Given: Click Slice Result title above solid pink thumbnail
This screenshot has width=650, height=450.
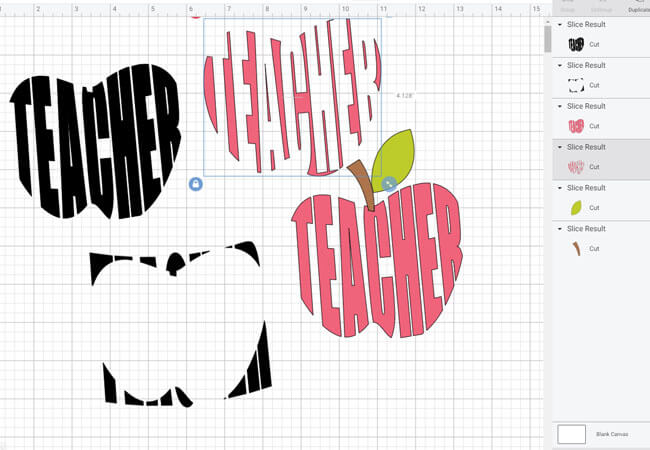Looking at the screenshot, I should pyautogui.click(x=586, y=106).
